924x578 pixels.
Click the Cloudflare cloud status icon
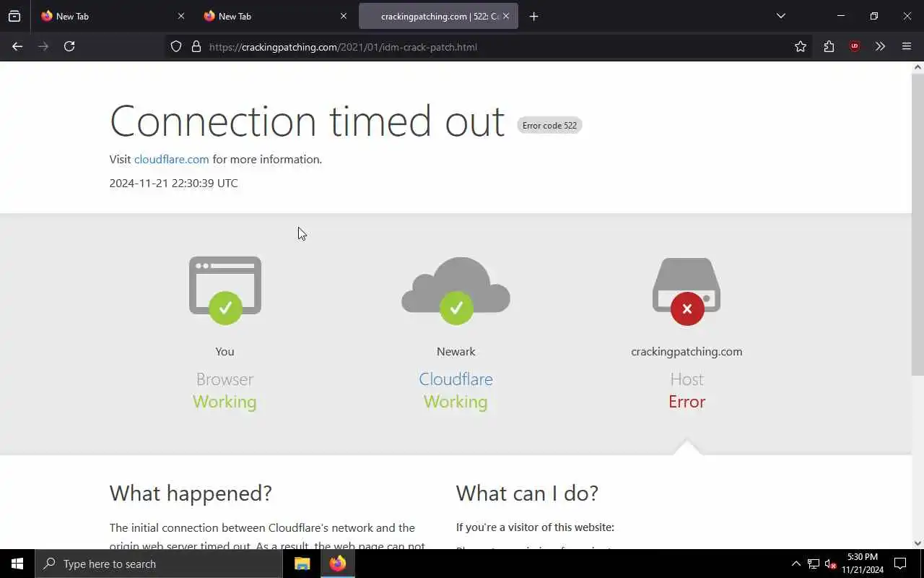tap(456, 290)
